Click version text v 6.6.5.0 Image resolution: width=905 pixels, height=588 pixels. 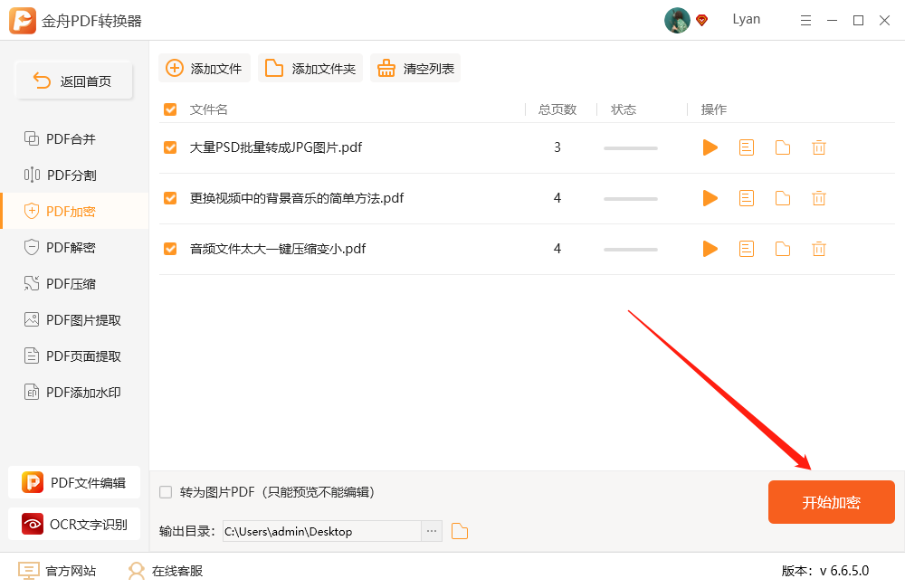(843, 571)
